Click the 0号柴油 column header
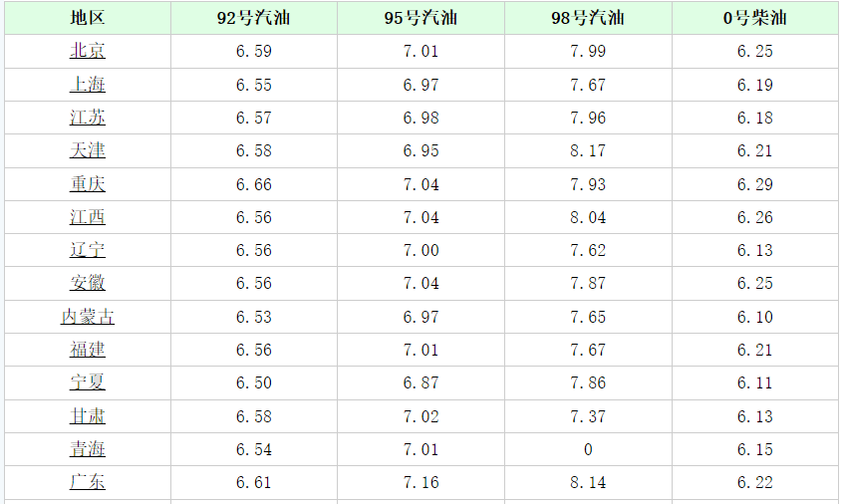Screen dimensions: 842x504 755,18
